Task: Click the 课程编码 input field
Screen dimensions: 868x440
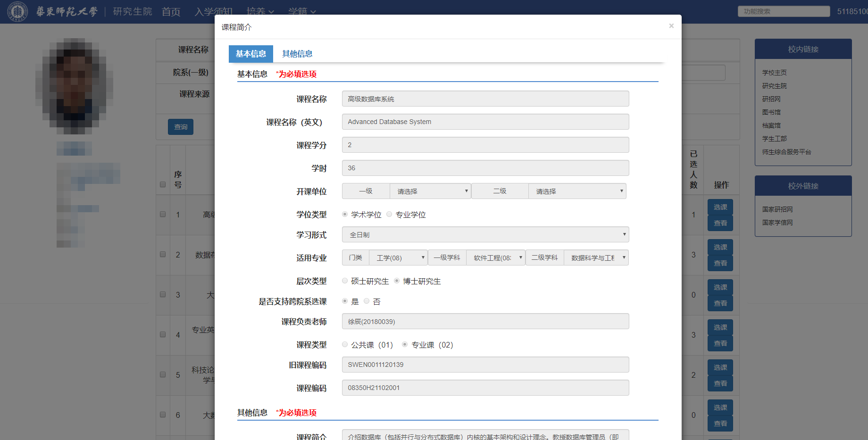Action: (485, 388)
